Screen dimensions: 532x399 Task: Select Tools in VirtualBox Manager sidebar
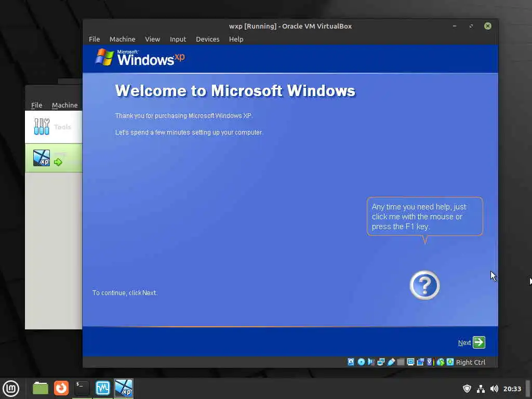pyautogui.click(x=54, y=127)
